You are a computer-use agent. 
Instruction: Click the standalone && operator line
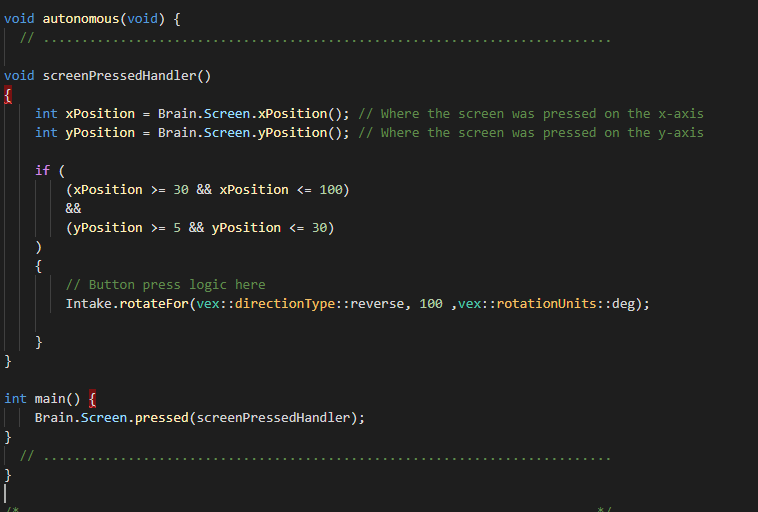[x=73, y=208]
